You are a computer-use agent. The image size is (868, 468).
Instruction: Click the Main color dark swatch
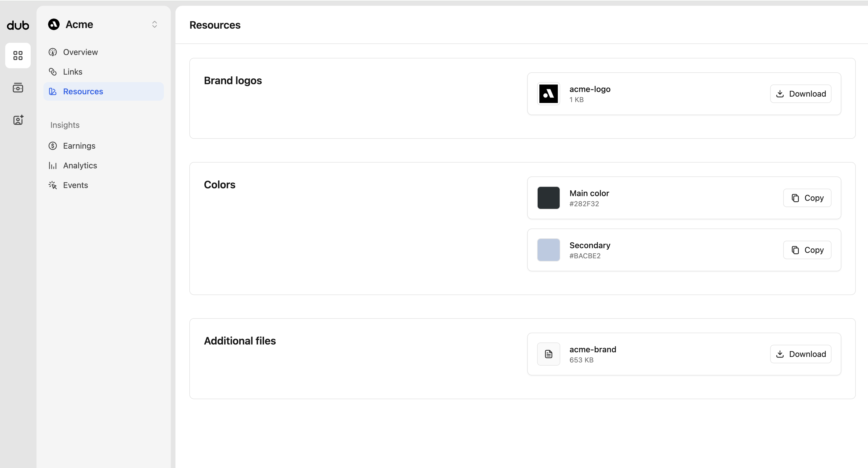tap(549, 198)
